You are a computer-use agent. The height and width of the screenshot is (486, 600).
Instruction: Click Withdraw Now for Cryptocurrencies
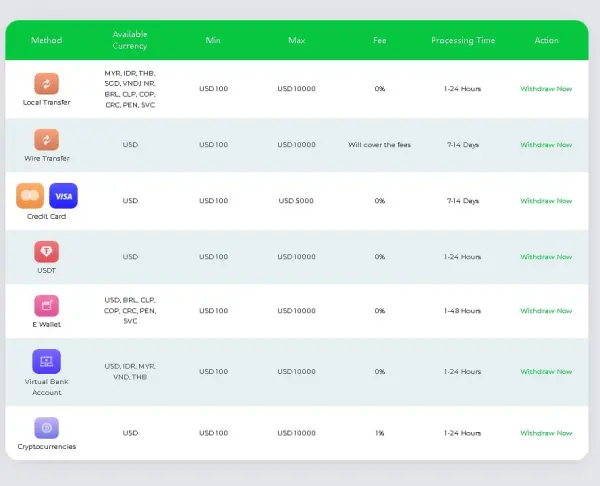546,433
